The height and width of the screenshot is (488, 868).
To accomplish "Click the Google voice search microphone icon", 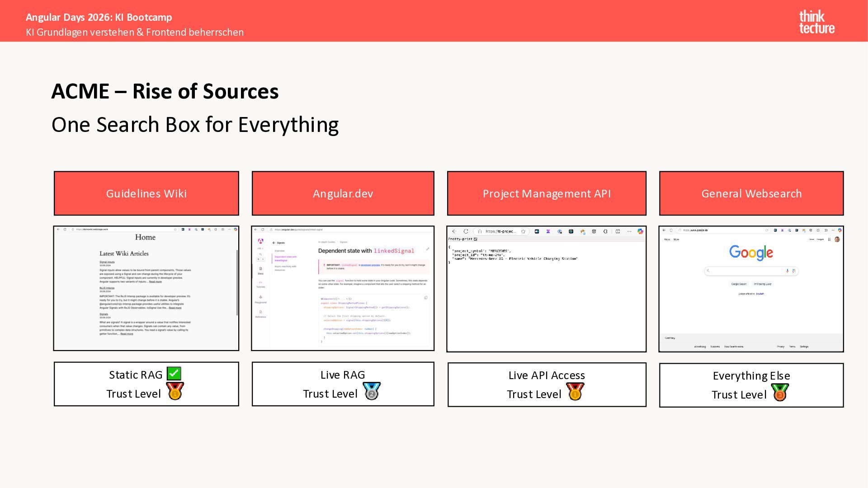I will click(x=787, y=271).
